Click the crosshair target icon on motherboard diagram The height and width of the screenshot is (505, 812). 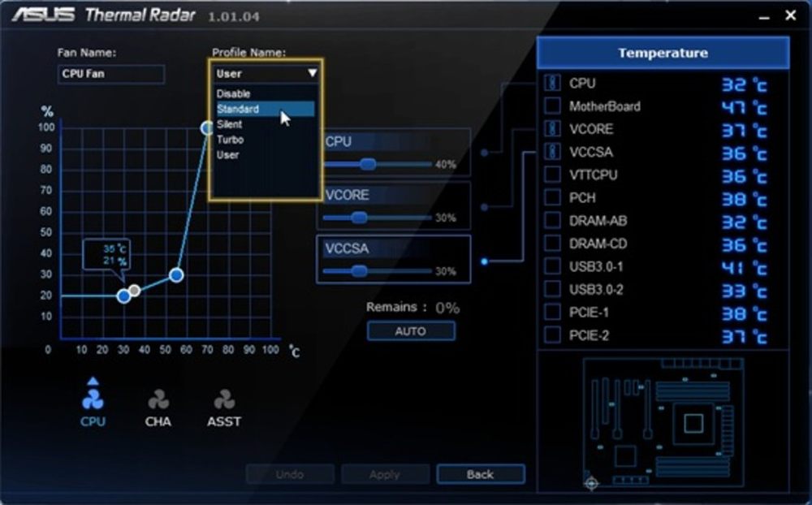tap(591, 483)
